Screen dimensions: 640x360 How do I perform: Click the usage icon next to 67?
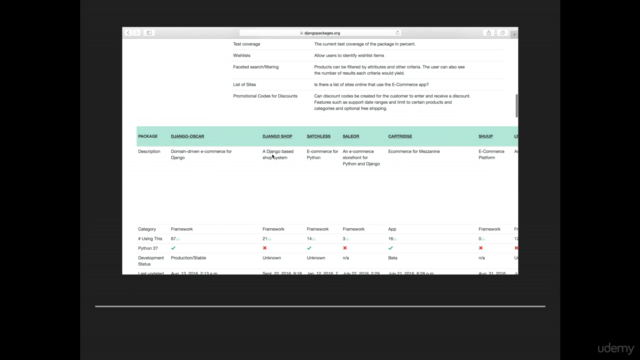pos(178,239)
